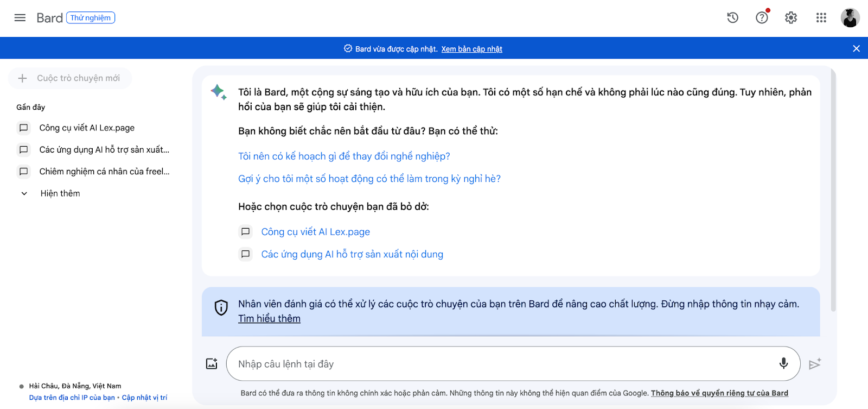Image resolution: width=868 pixels, height=409 pixels.
Task: Open sidebar chat Các ứng dụng AI hỗ trợ sản xuất
Action: pos(104,149)
